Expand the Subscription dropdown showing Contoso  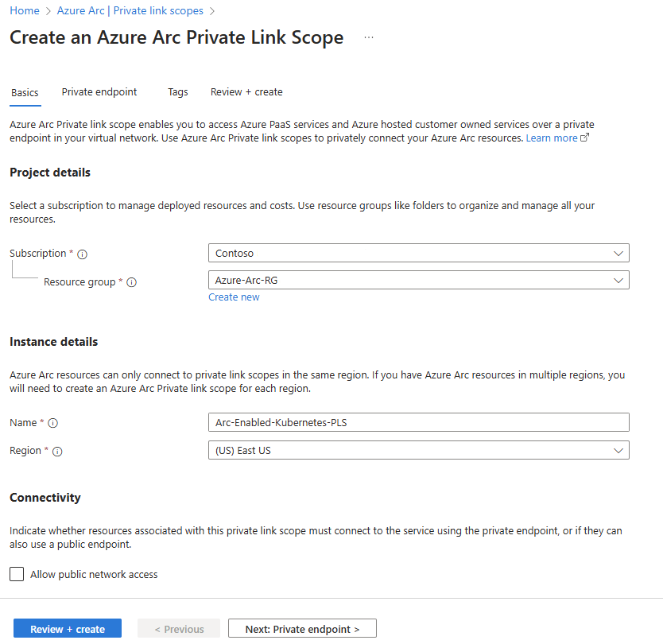pos(418,253)
